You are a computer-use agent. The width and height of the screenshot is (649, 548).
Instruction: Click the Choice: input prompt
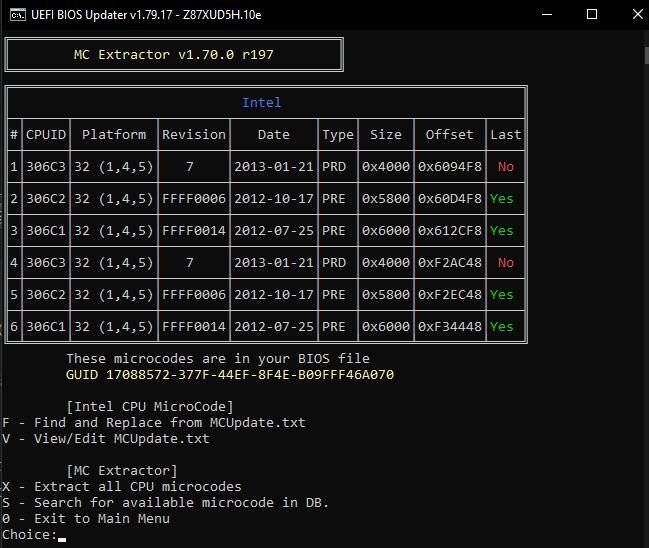pos(34,535)
